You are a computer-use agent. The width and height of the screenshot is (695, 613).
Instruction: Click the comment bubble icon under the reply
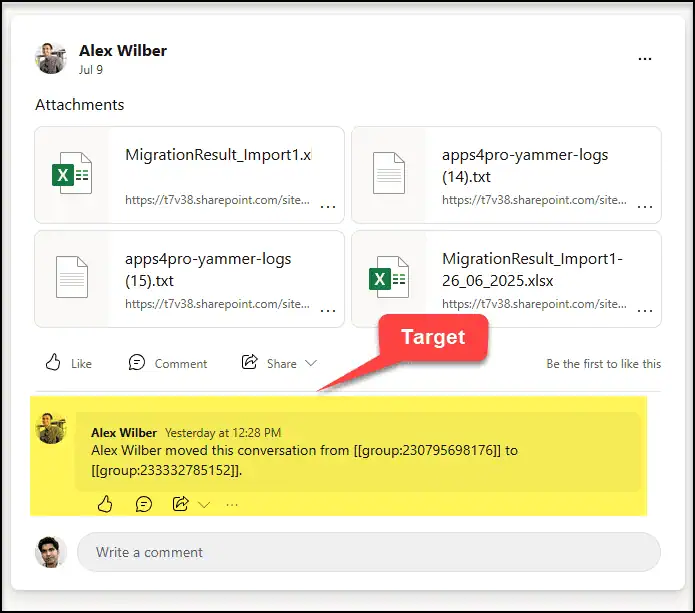tap(144, 504)
